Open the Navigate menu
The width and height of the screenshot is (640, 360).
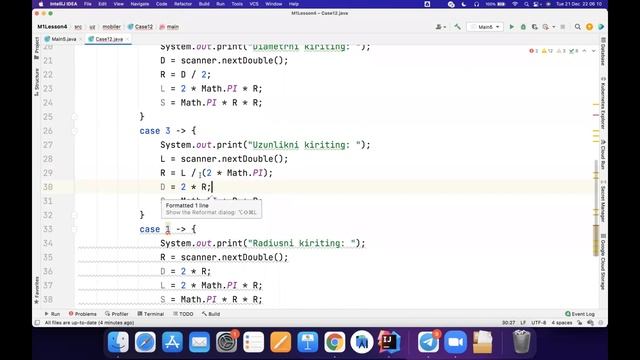point(140,4)
